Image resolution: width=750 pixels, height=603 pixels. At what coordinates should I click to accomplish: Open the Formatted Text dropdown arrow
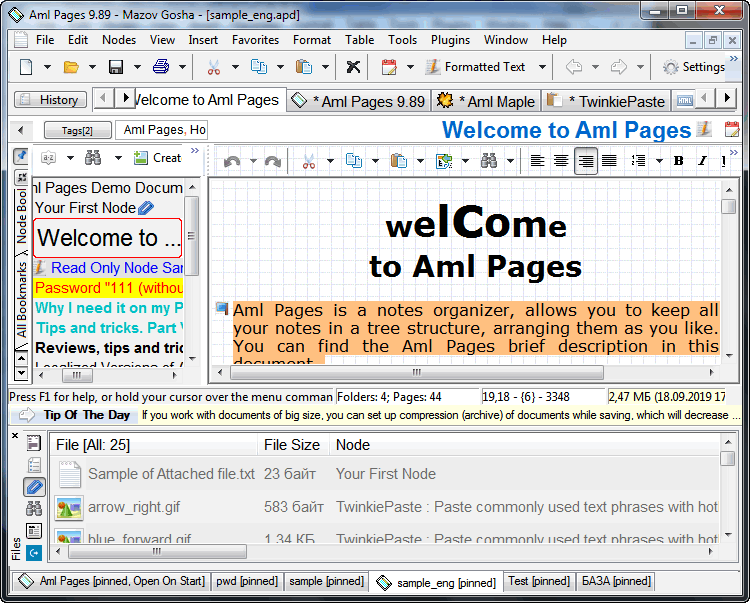(542, 67)
